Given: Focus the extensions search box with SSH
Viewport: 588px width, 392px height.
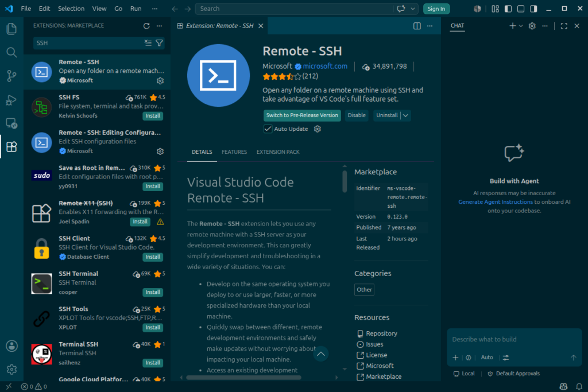Looking at the screenshot, I should point(89,43).
